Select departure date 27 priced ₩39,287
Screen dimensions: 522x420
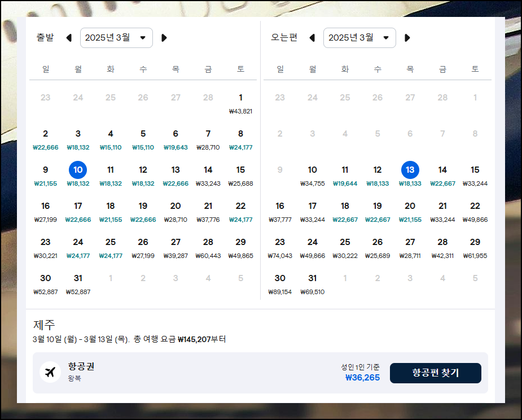click(176, 248)
